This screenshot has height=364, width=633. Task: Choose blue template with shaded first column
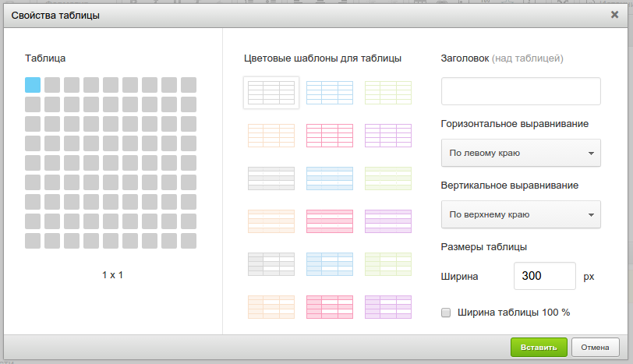coord(330,264)
